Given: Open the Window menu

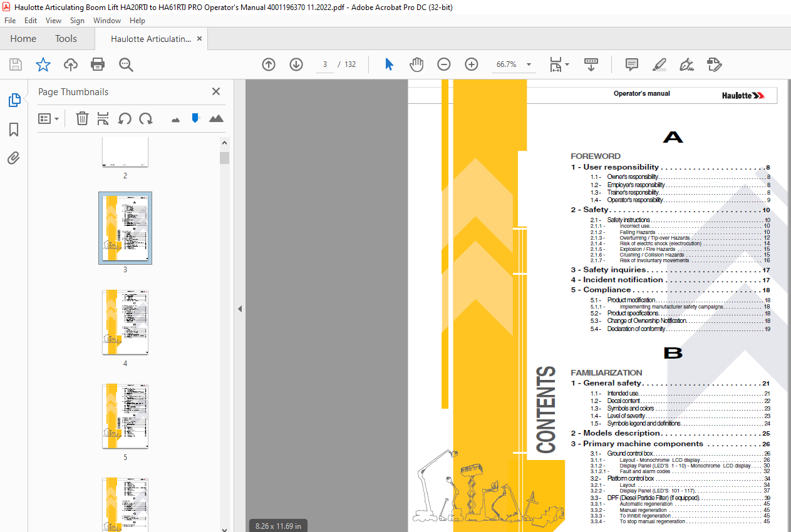Looking at the screenshot, I should [x=107, y=21].
